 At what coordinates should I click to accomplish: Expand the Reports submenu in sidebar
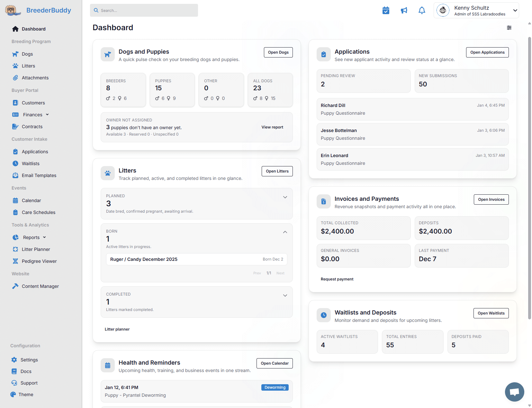click(44, 237)
